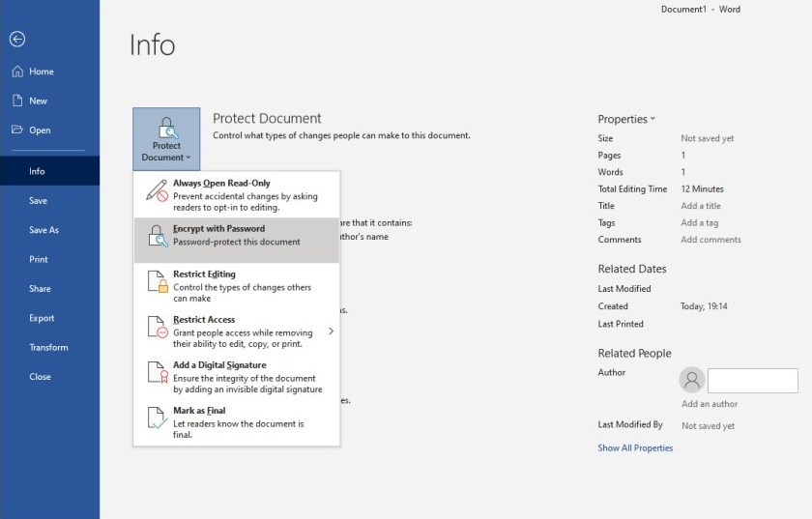Click the Open folder icon in sidebar
Image resolution: width=812 pixels, height=519 pixels.
click(x=17, y=130)
